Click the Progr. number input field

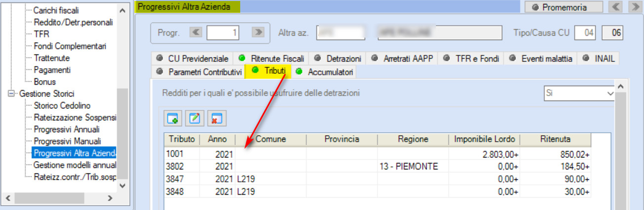pyautogui.click(x=223, y=33)
